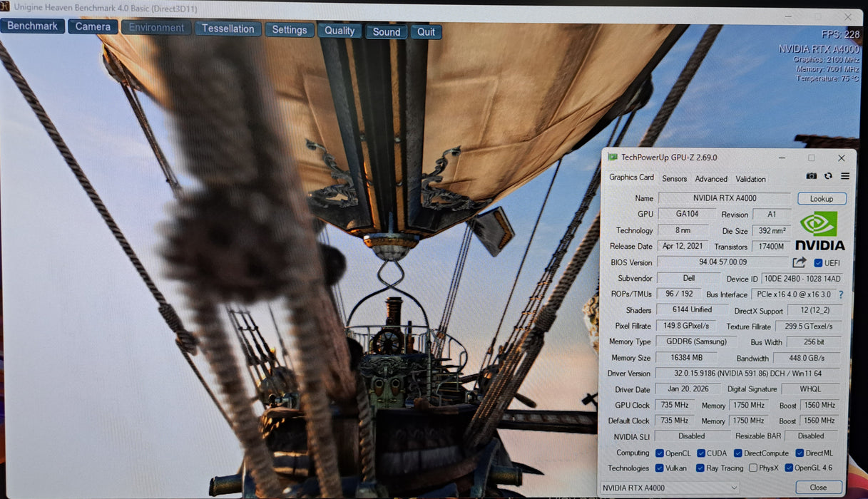Switch to the Advanced tab
868x499 pixels.
(711, 179)
